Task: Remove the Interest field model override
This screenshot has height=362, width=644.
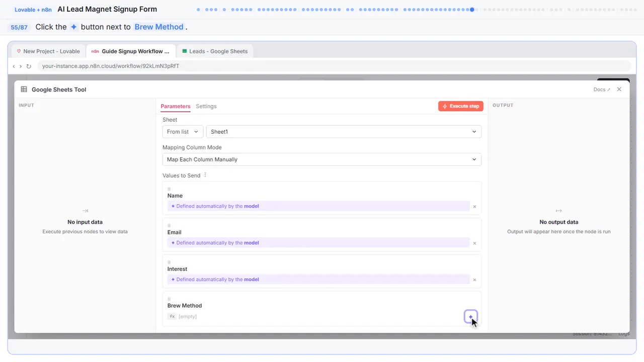Action: click(474, 280)
